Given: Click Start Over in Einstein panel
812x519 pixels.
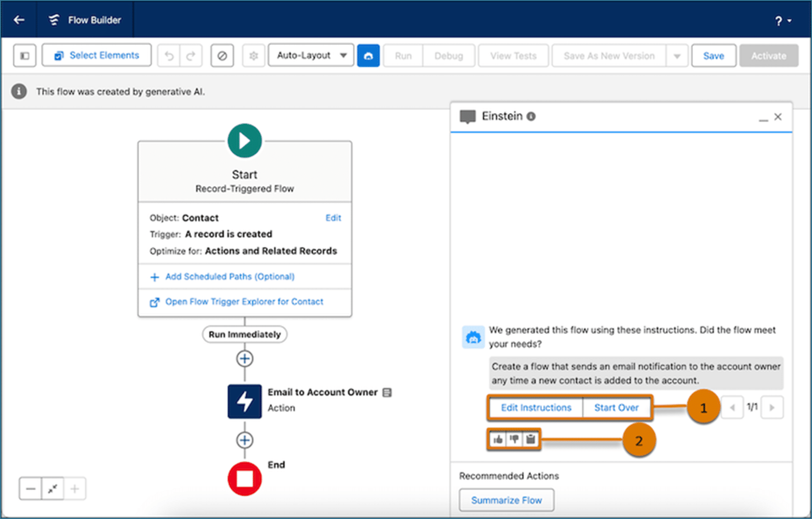Looking at the screenshot, I should pyautogui.click(x=616, y=408).
